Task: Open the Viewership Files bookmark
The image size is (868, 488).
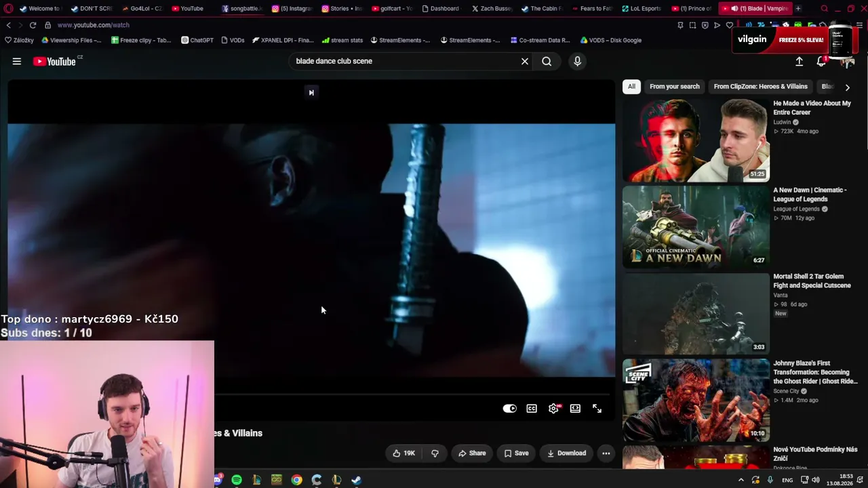Action: 71,40
